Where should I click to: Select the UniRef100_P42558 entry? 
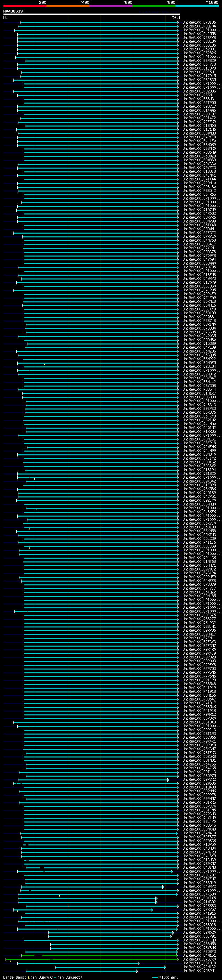(x=199, y=34)
